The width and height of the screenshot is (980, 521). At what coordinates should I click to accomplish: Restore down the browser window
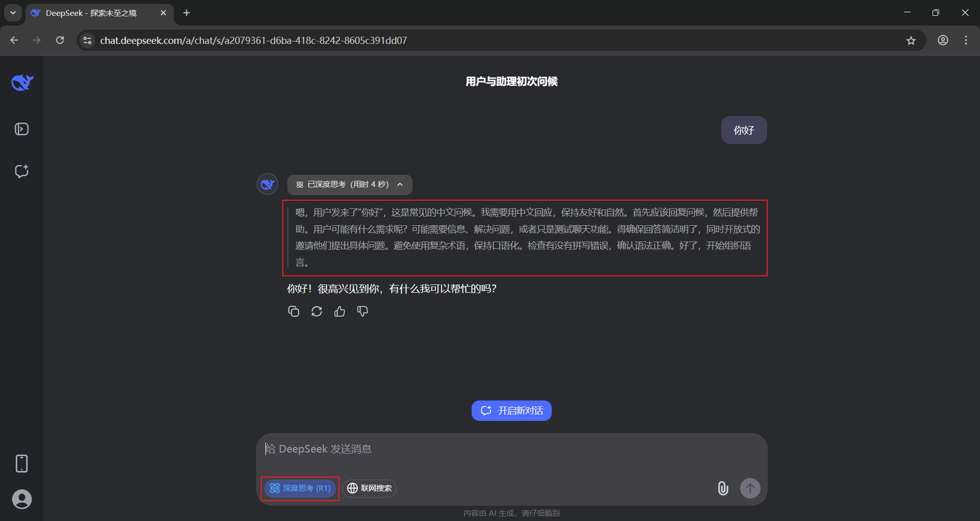click(x=936, y=13)
